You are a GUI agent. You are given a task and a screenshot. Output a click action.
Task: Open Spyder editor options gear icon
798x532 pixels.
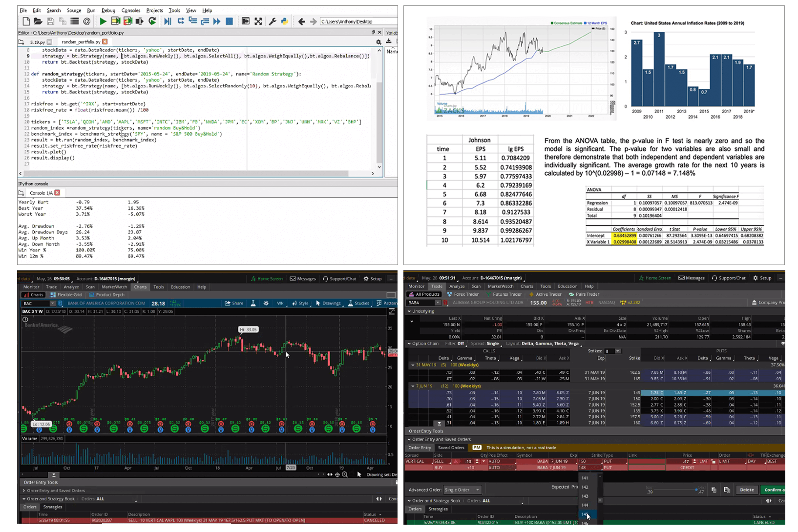click(378, 42)
